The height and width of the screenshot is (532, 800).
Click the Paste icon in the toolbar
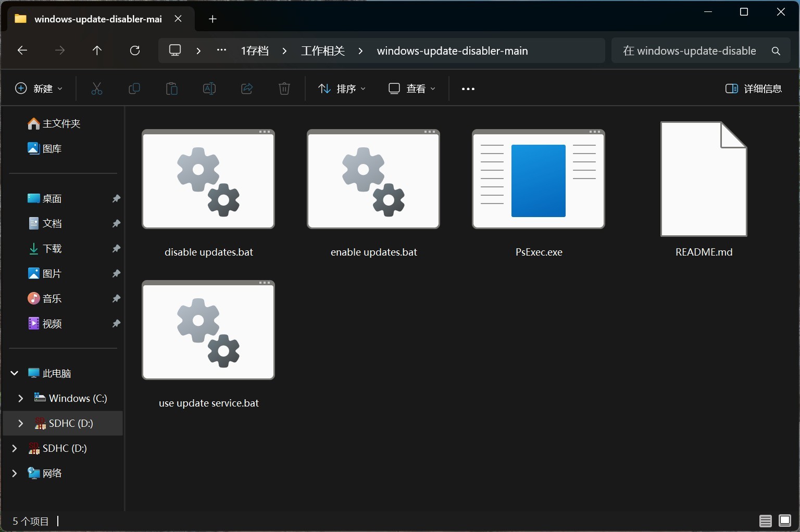(x=172, y=88)
